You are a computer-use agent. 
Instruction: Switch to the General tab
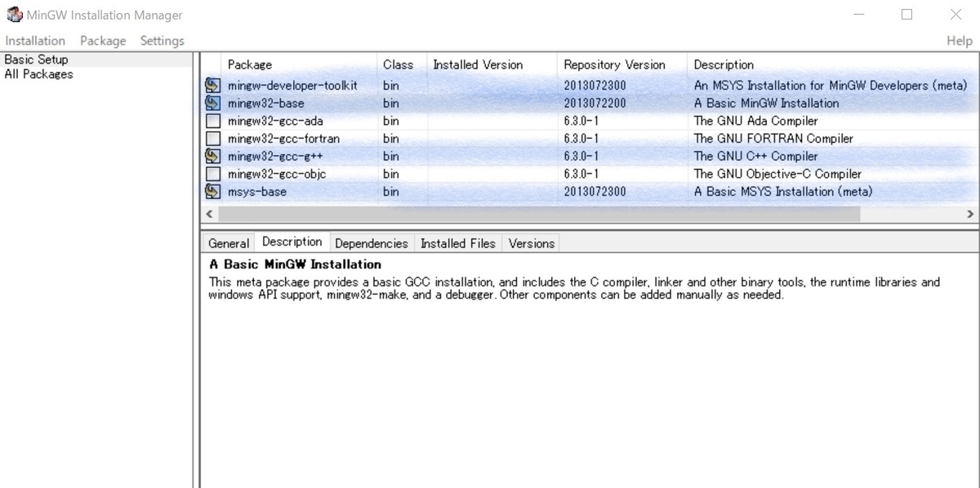click(x=229, y=243)
